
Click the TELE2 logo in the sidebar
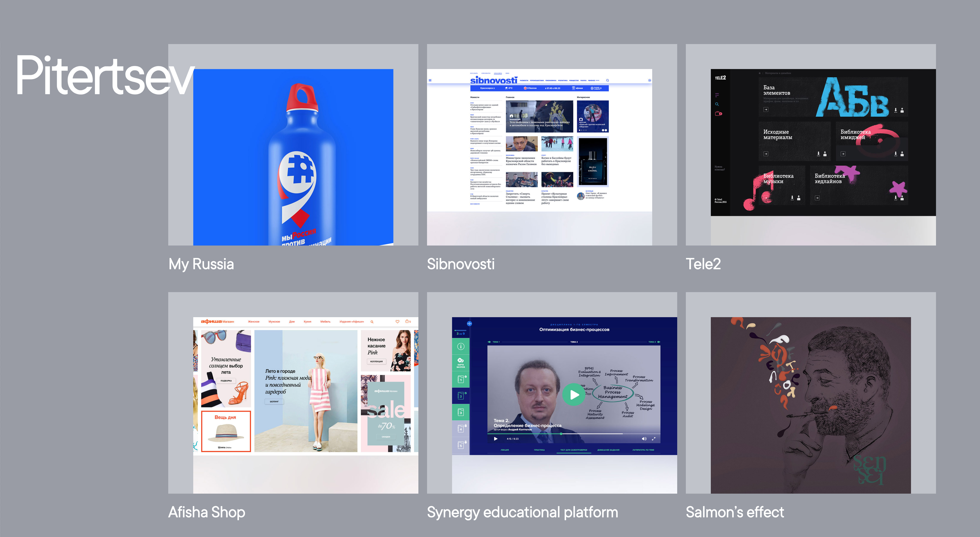tap(720, 78)
